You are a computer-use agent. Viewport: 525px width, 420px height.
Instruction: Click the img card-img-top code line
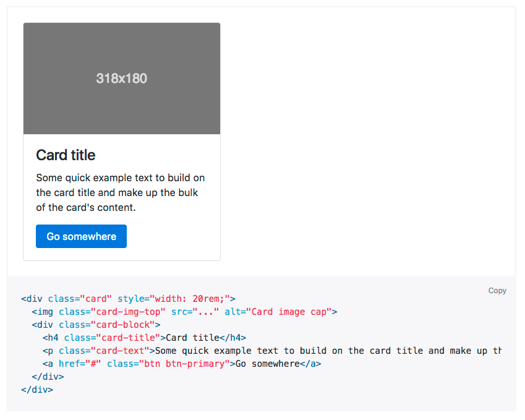[184, 312]
